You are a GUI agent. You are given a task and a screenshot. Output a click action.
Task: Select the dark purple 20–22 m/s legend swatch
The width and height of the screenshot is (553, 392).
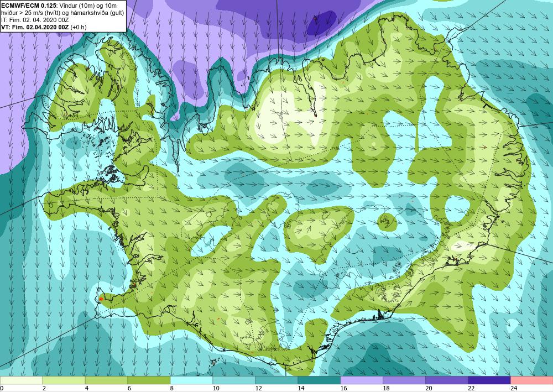tap(446, 380)
